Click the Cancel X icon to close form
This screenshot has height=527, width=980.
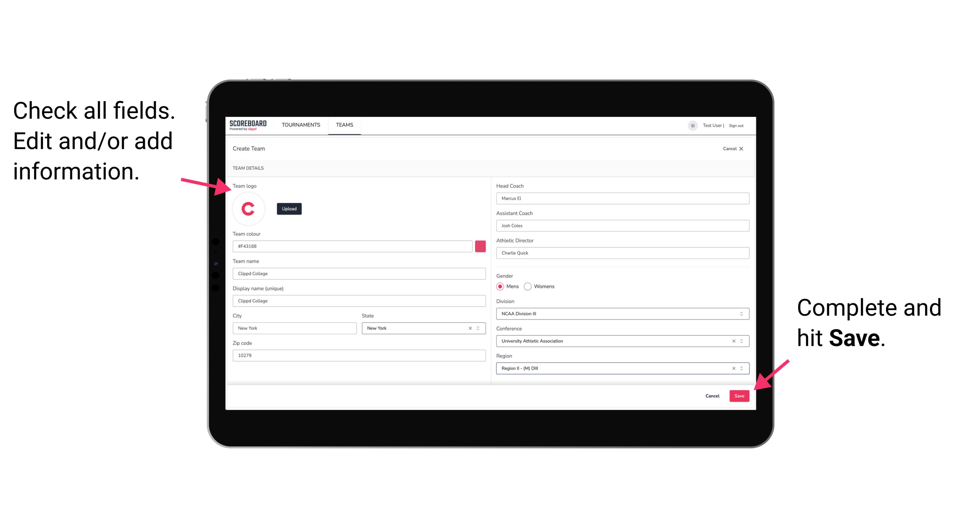pos(745,149)
